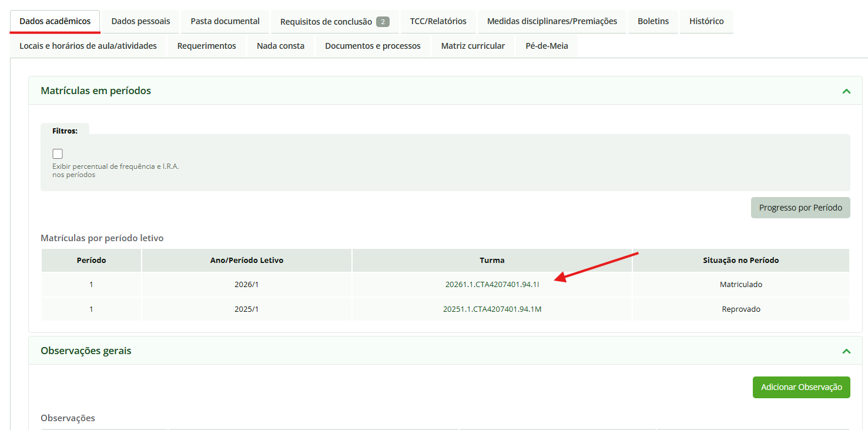Open the Pasta documental tab
The width and height of the screenshot is (868, 430).
[225, 21]
